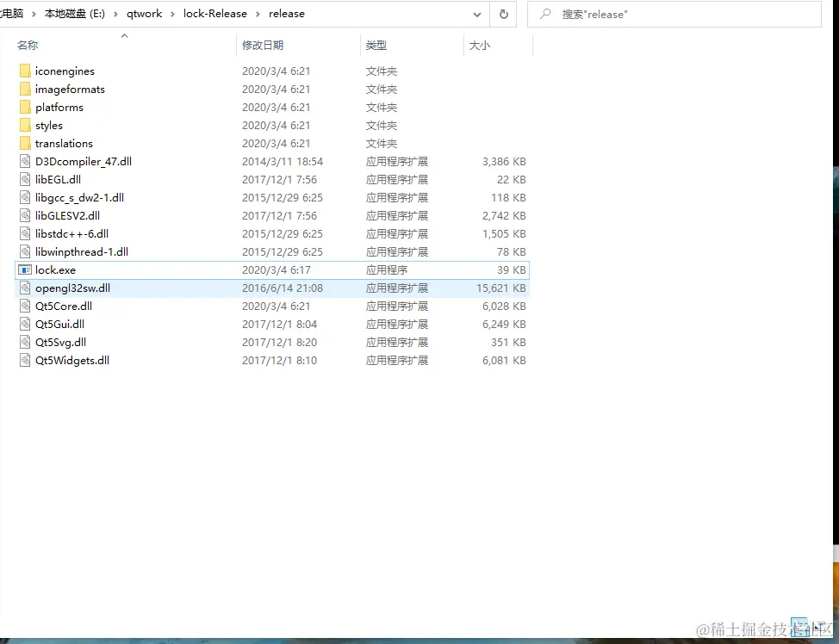Image resolution: width=839 pixels, height=644 pixels.
Task: Expand the chevron before 本地磁盘 (E:)
Action: point(34,14)
